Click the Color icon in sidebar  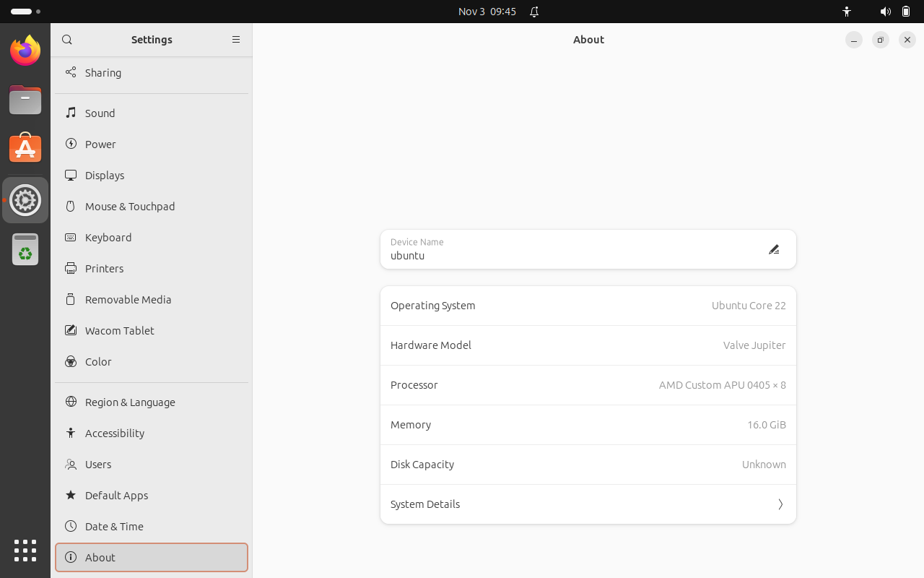71,361
